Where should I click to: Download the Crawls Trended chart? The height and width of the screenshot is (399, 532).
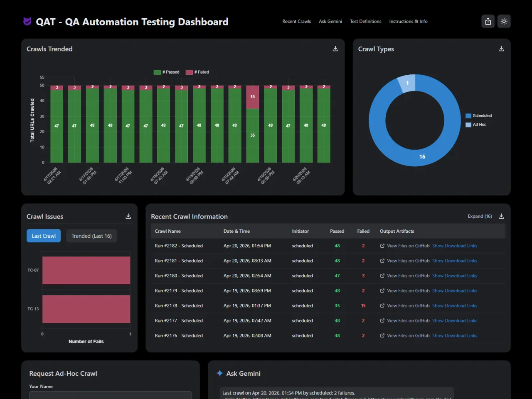[335, 49]
